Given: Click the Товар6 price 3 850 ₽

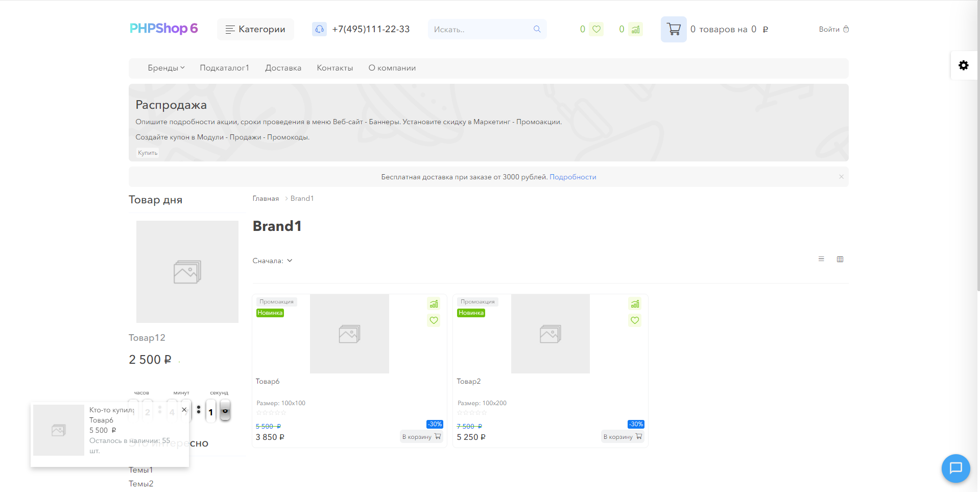Looking at the screenshot, I should point(270,437).
